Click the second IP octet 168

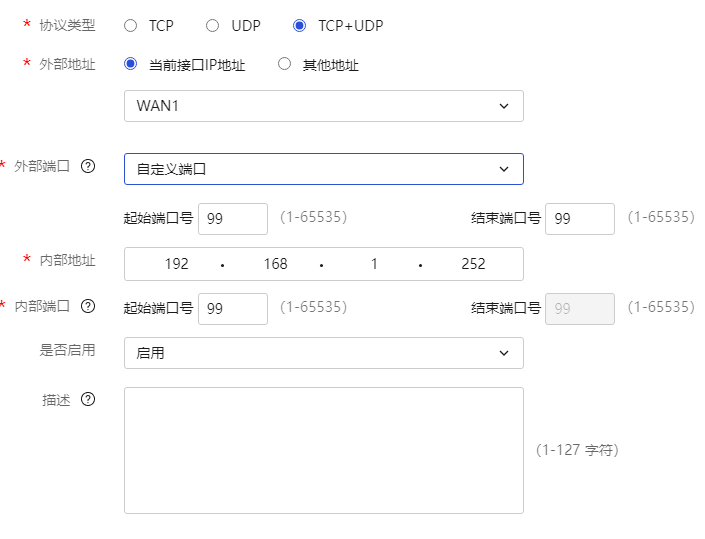click(275, 264)
